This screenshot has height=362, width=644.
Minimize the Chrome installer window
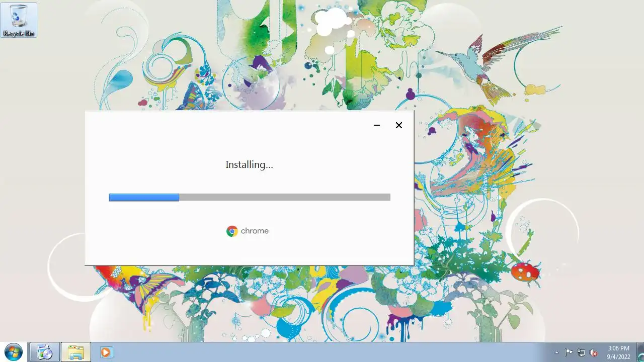376,125
